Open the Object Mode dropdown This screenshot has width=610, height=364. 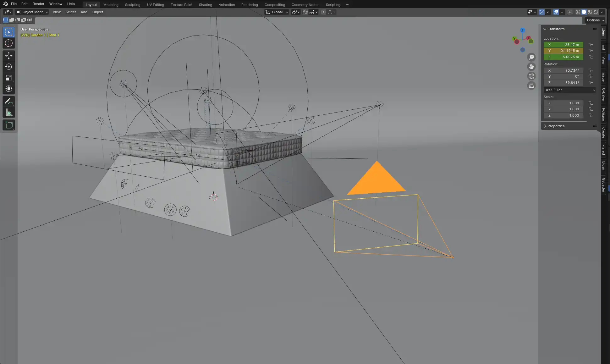tap(32, 12)
